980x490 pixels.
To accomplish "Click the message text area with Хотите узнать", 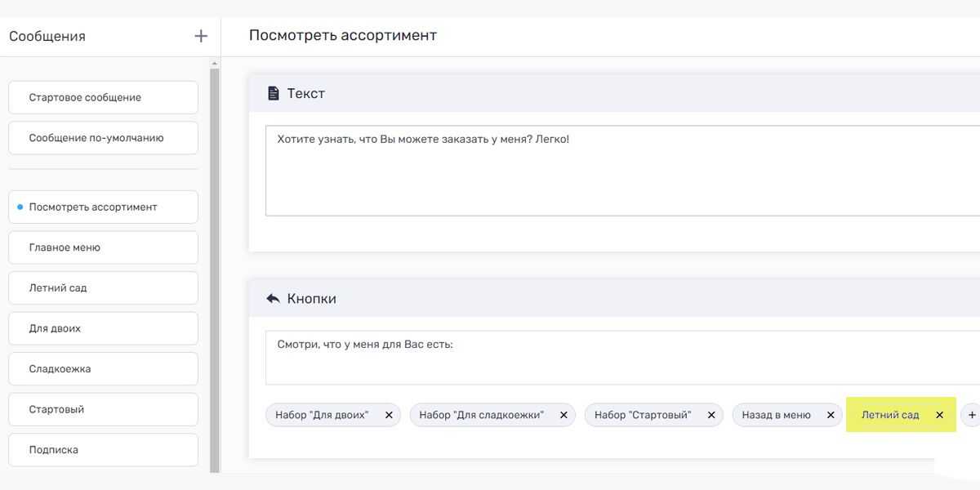I will 621,170.
